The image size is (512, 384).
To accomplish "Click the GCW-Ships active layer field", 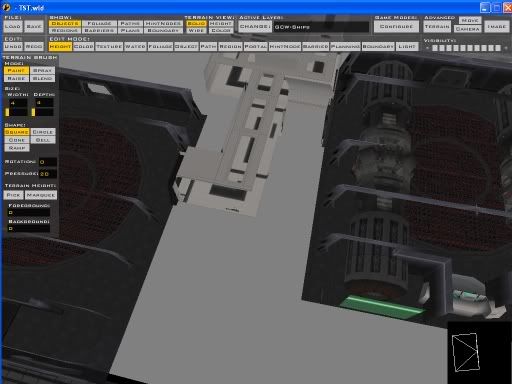I will pos(321,27).
